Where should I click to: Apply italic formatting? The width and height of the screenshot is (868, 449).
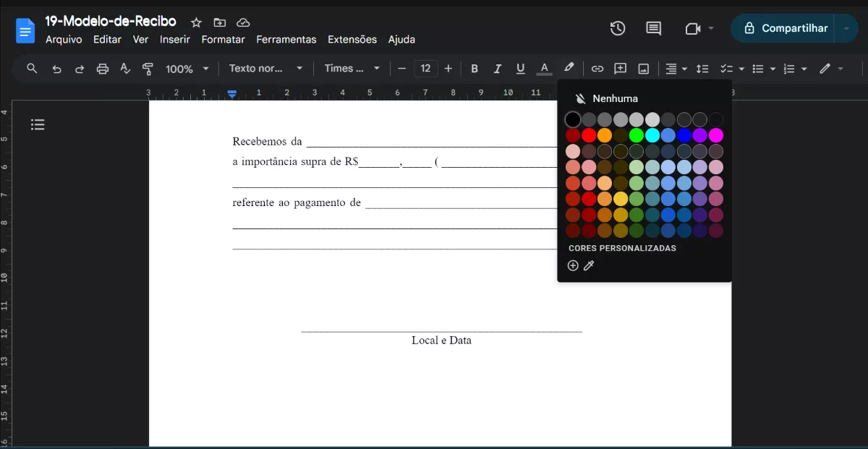(x=498, y=69)
